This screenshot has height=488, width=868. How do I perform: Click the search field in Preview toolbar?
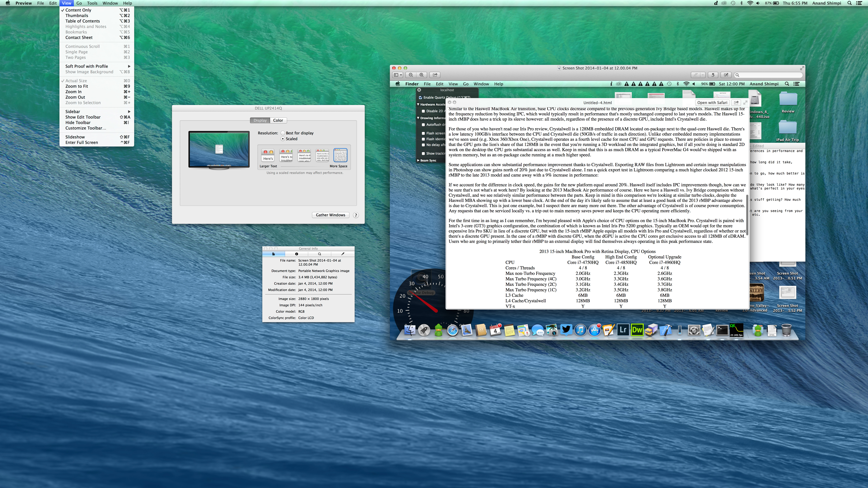(768, 75)
